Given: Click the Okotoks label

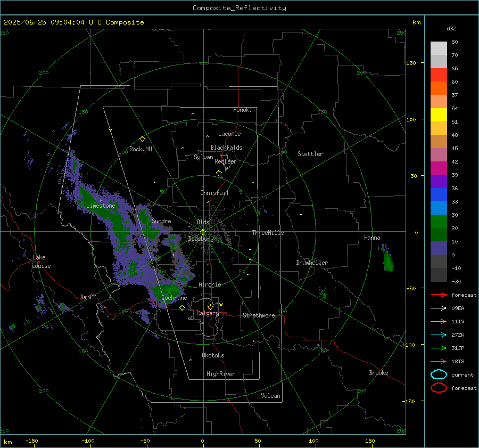Looking at the screenshot, I should tap(213, 355).
